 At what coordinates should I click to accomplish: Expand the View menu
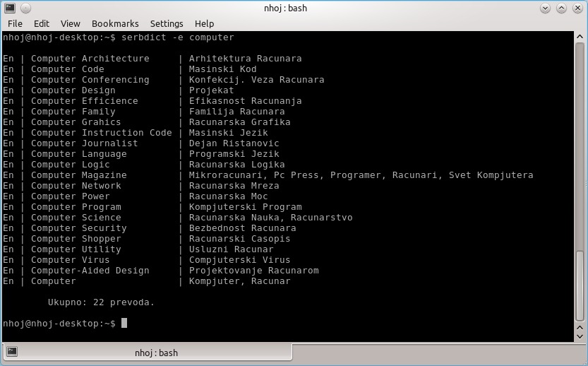click(x=71, y=23)
